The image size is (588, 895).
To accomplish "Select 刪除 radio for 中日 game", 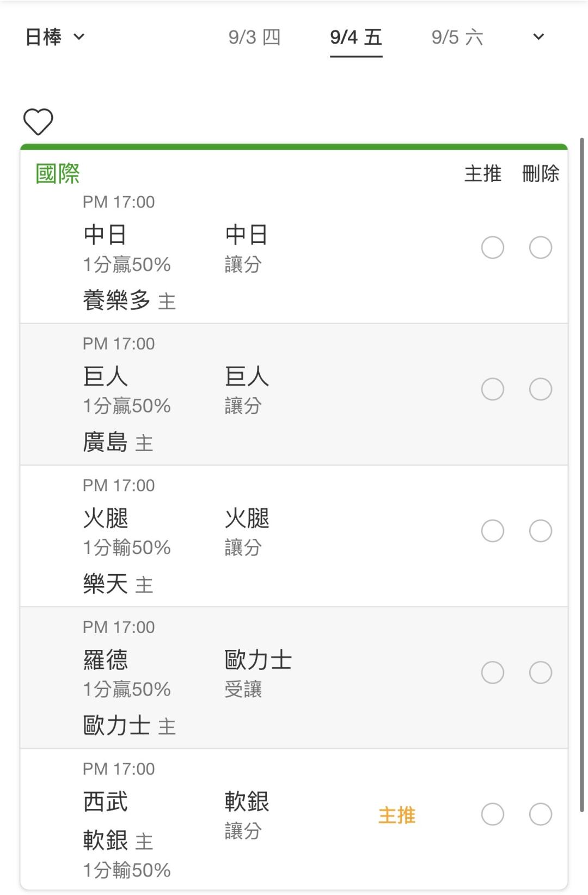I will 541,247.
